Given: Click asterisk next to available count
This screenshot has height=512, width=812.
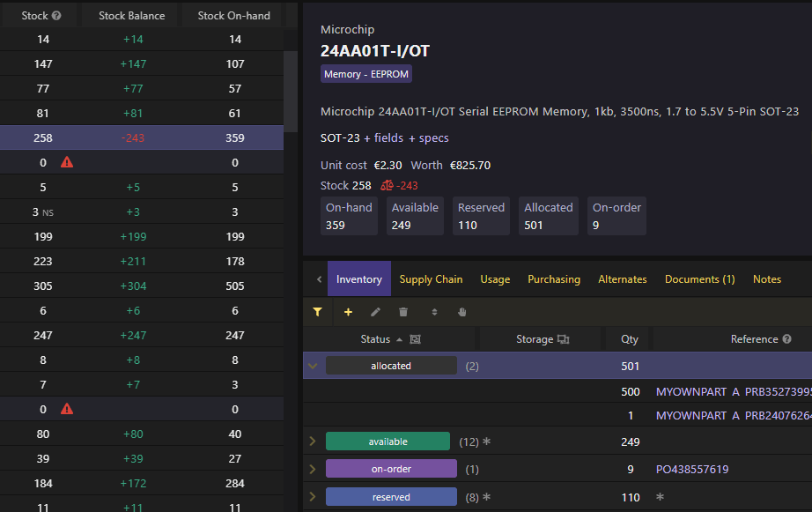Looking at the screenshot, I should click(487, 442).
